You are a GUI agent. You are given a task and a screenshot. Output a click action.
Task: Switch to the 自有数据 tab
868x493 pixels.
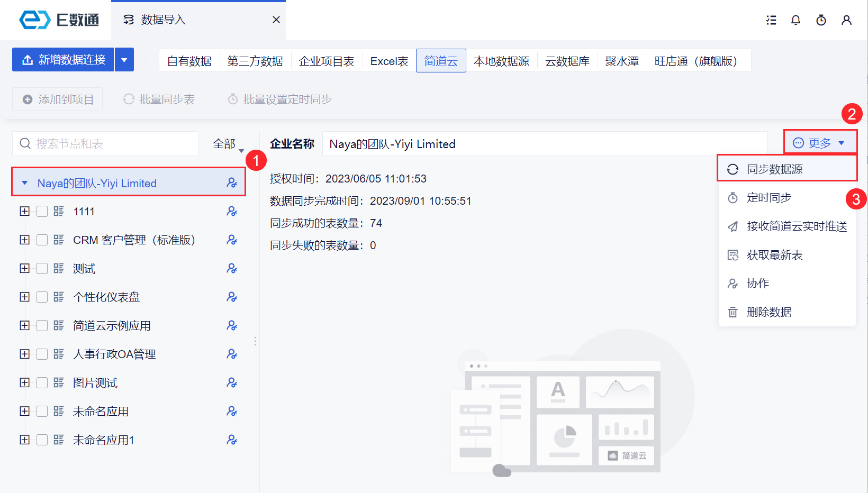click(x=189, y=61)
